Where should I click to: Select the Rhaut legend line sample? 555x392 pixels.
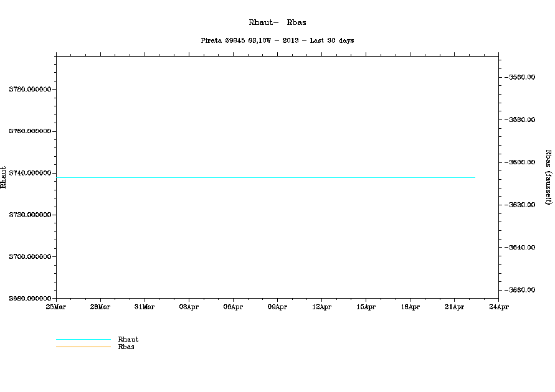[83, 340]
